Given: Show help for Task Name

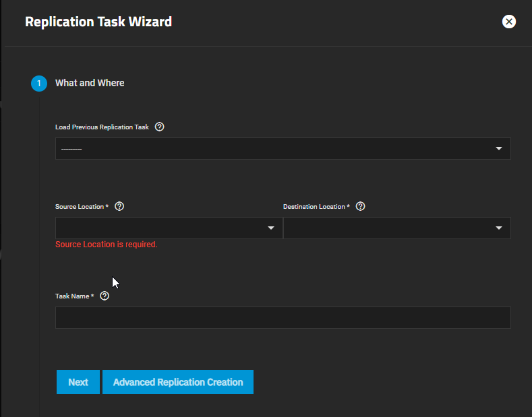Looking at the screenshot, I should [105, 296].
